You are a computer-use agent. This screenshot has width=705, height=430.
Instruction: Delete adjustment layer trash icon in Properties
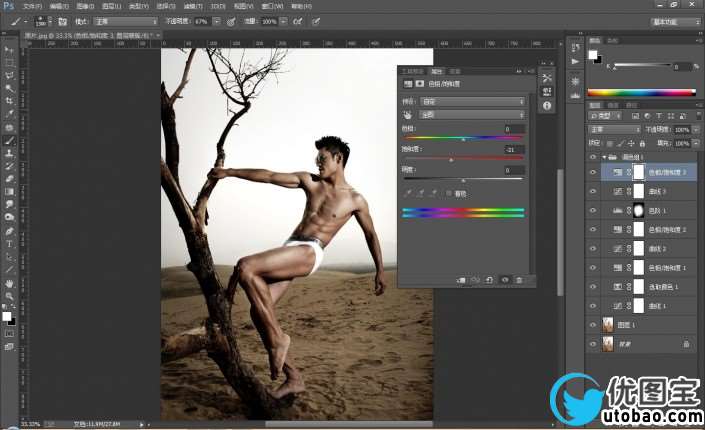(519, 280)
